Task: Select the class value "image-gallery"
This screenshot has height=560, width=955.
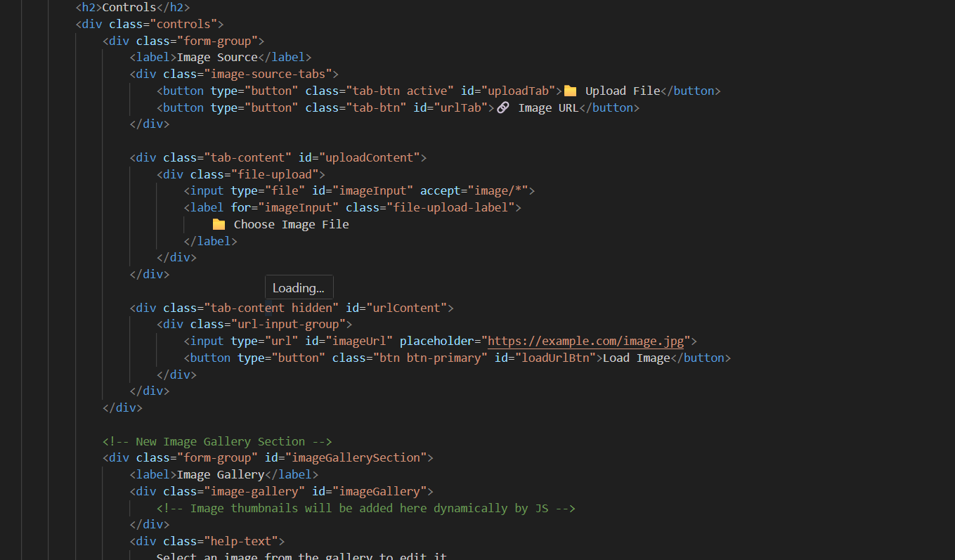Action: coord(254,492)
